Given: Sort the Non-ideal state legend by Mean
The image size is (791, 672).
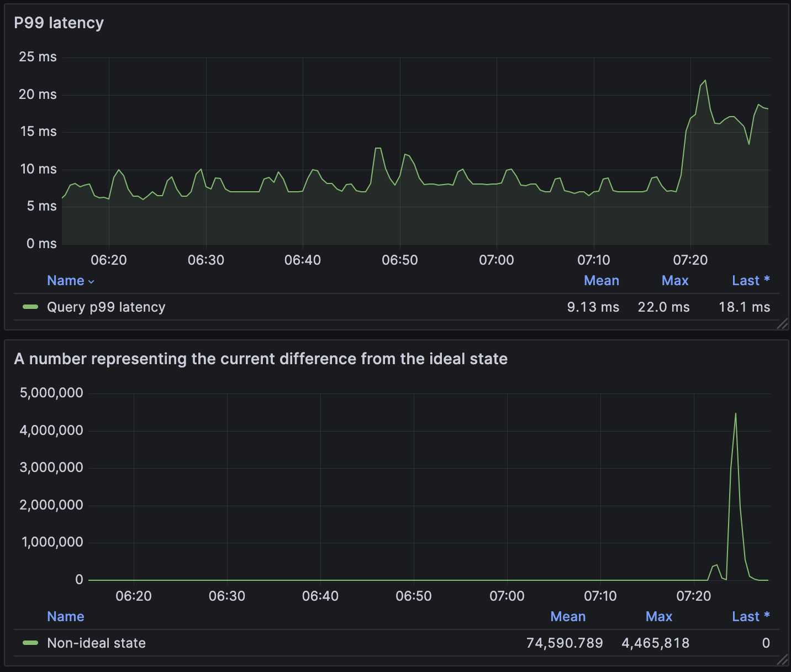Looking at the screenshot, I should click(568, 616).
